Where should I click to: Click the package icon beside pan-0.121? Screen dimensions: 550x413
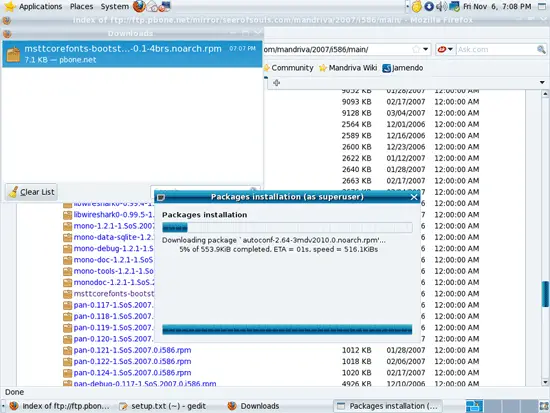click(67, 350)
